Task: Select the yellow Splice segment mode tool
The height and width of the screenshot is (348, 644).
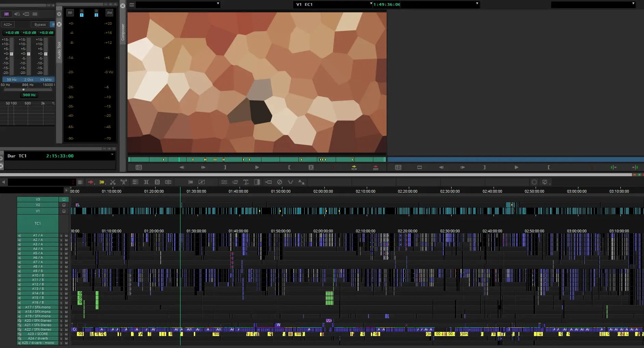Action: [x=102, y=182]
